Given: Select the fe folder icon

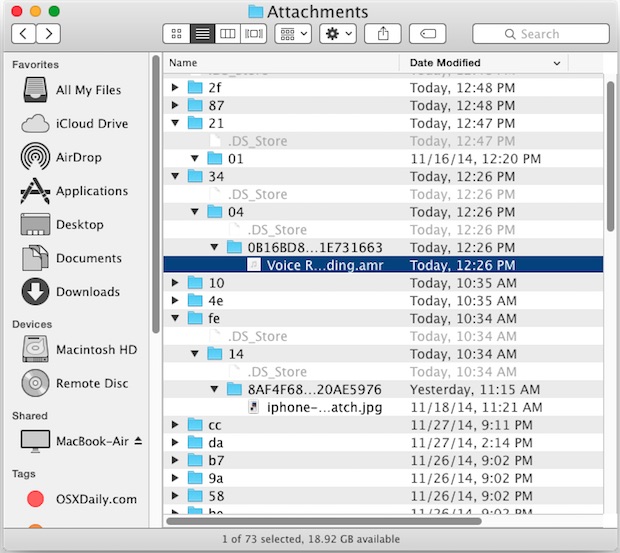Looking at the screenshot, I should pos(195,318).
